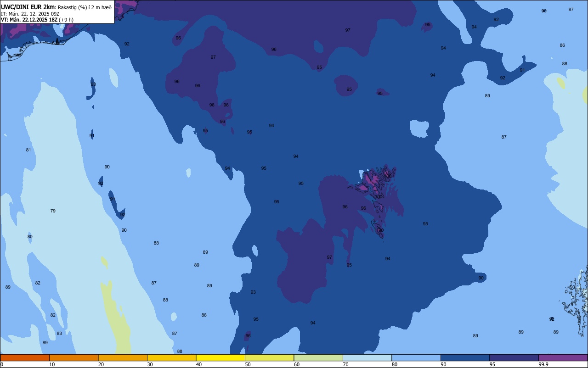Viewport: 588px width, 368px height.
Task: Pick the pale yellow 50–60 legend swatch
Action: [x=269, y=357]
